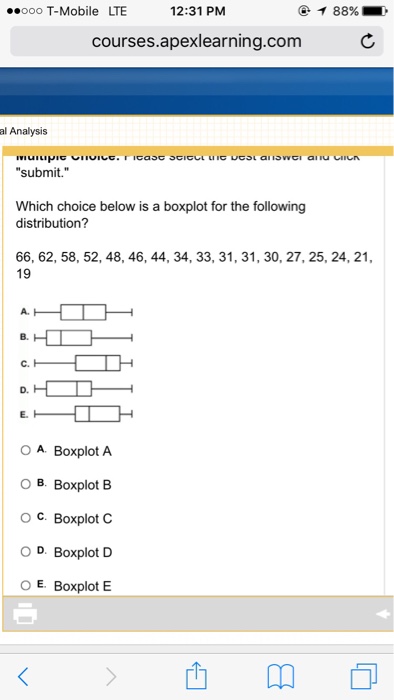Select the Boxplot A radio button

[x=25, y=450]
